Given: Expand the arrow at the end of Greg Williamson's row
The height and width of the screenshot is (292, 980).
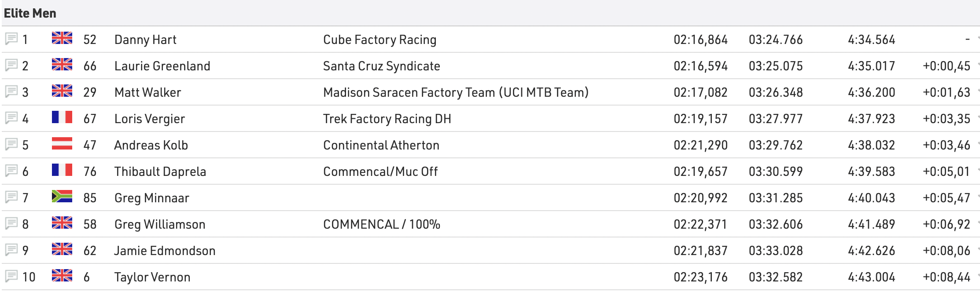Looking at the screenshot, I should [978, 224].
